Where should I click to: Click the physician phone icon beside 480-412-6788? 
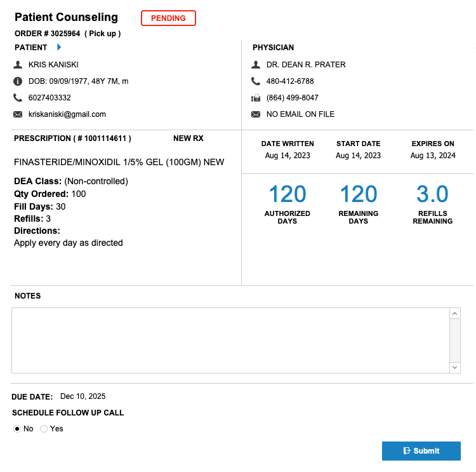point(256,81)
